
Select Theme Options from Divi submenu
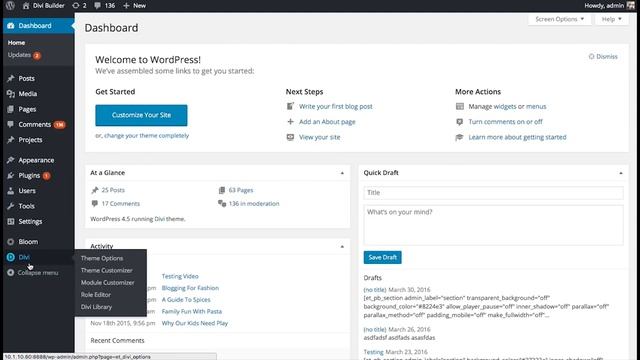[x=102, y=258]
